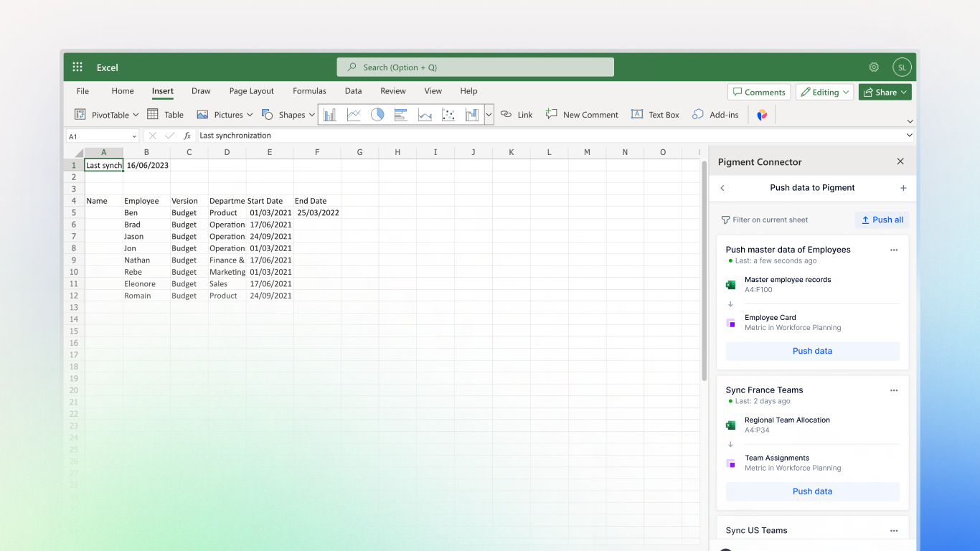Switch to the Page Layout tab
Image resolution: width=980 pixels, height=551 pixels.
(x=252, y=91)
